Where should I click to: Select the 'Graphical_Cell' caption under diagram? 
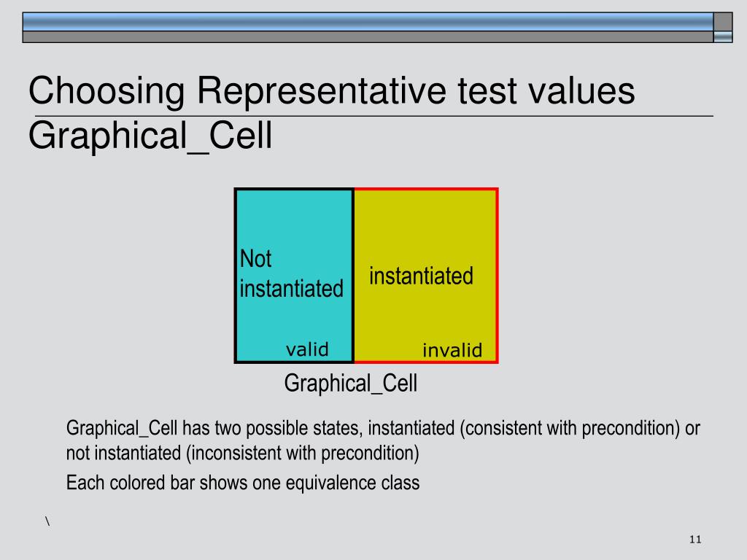(x=351, y=384)
